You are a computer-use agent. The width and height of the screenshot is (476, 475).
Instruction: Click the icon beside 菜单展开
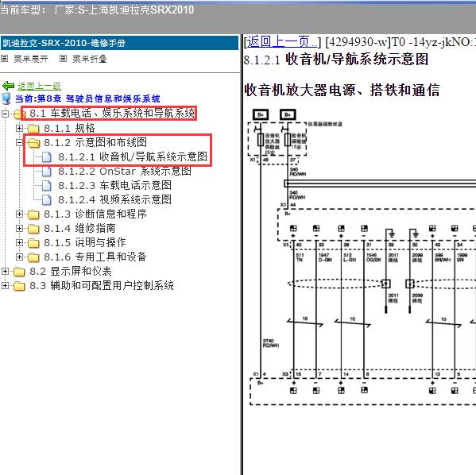(4, 58)
